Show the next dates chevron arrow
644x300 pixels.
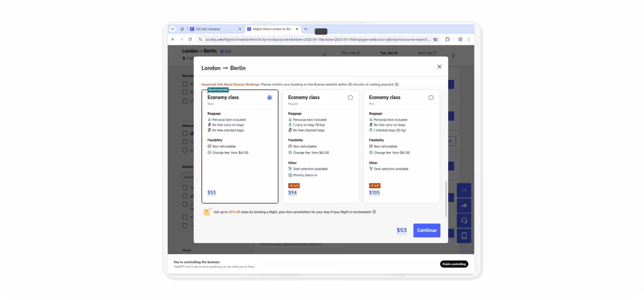pos(453,56)
